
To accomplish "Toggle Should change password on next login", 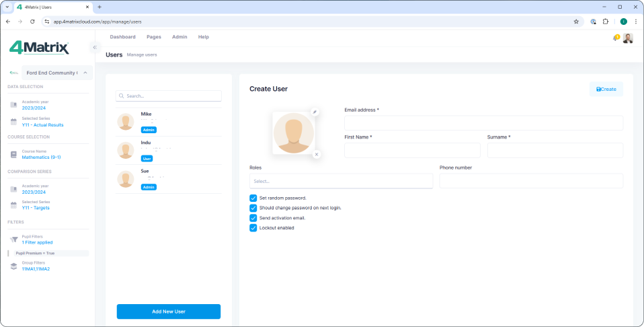I will (253, 208).
